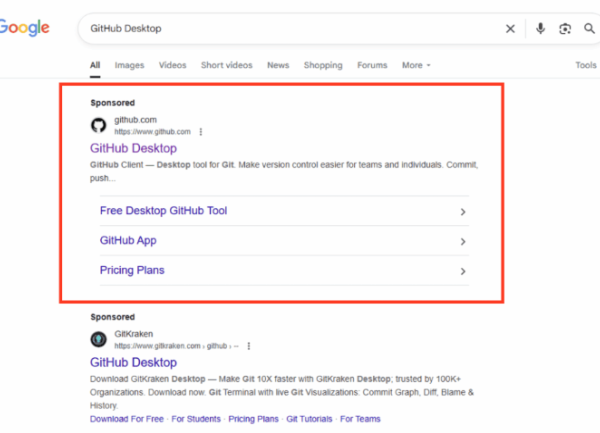Image resolution: width=600 pixels, height=433 pixels.
Task: Open the GitKraken sponsored GitHub Desktop title
Action: tap(134, 363)
